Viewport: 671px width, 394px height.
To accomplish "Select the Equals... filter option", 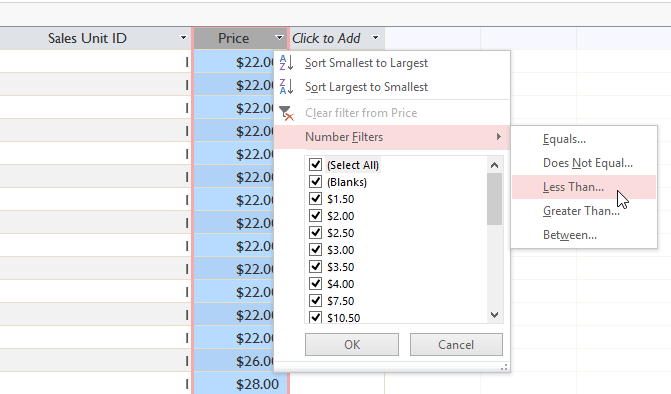I will (x=584, y=139).
